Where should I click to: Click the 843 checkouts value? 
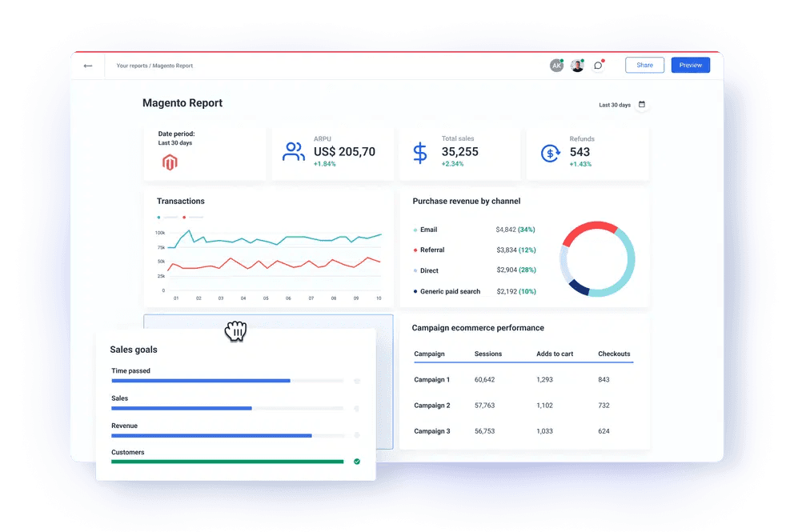click(x=604, y=380)
